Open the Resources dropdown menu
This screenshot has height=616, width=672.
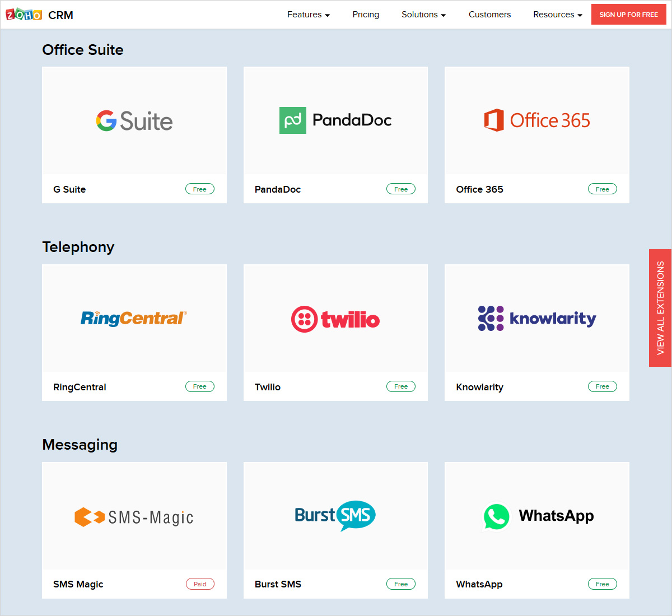click(557, 15)
